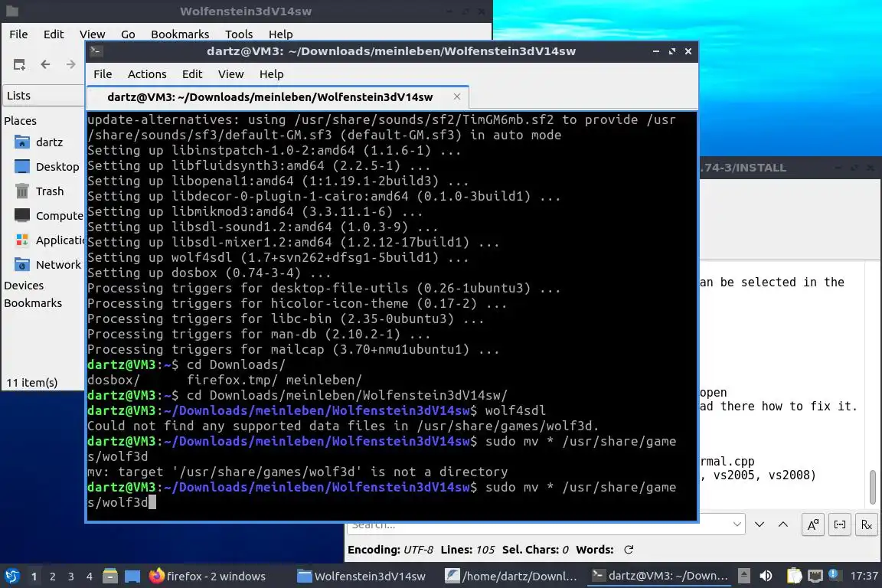Go back using the file manager back arrow

(46, 65)
